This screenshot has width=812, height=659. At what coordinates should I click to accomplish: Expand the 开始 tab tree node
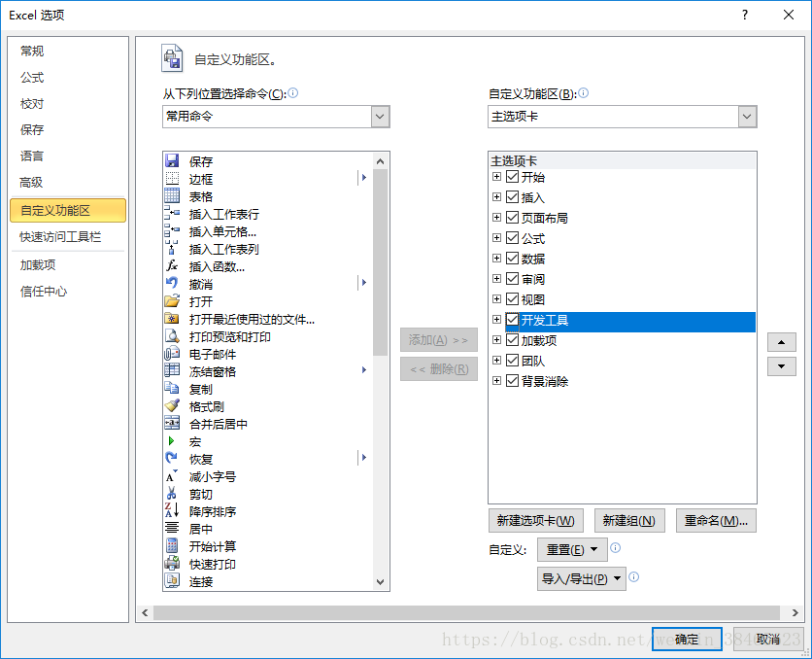tap(496, 177)
